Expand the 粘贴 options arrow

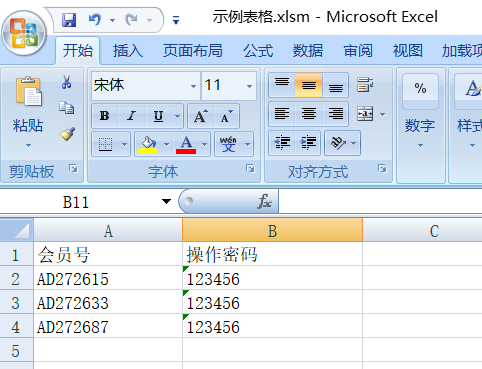pyautogui.click(x=28, y=145)
